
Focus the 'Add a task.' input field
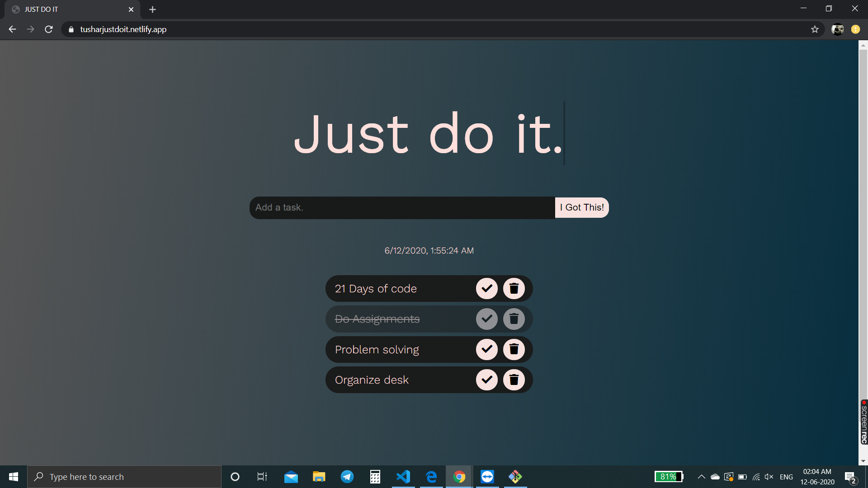[402, 207]
